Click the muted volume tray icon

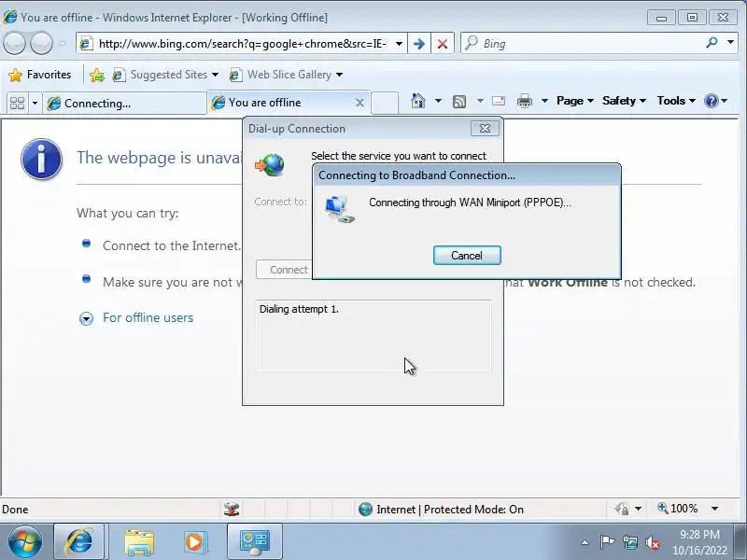652,542
